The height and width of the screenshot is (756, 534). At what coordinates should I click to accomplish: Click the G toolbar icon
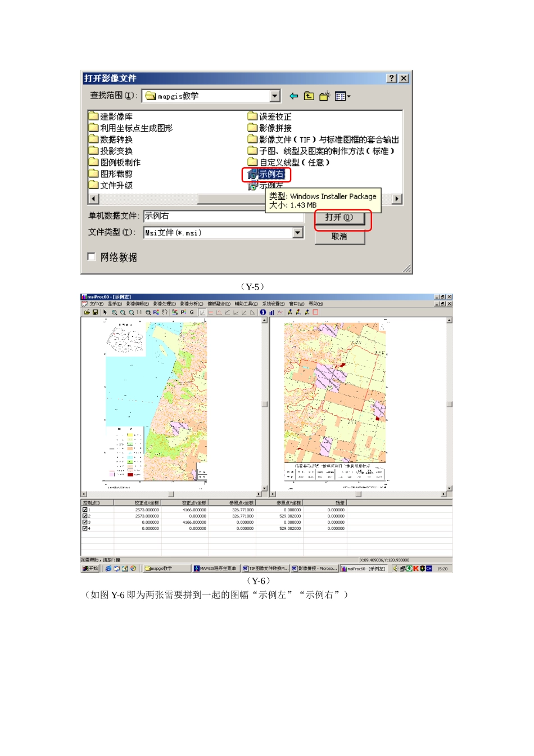point(192,312)
